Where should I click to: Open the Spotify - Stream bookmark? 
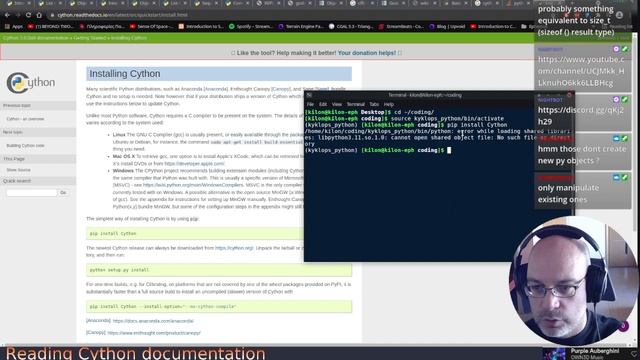pyautogui.click(x=251, y=27)
